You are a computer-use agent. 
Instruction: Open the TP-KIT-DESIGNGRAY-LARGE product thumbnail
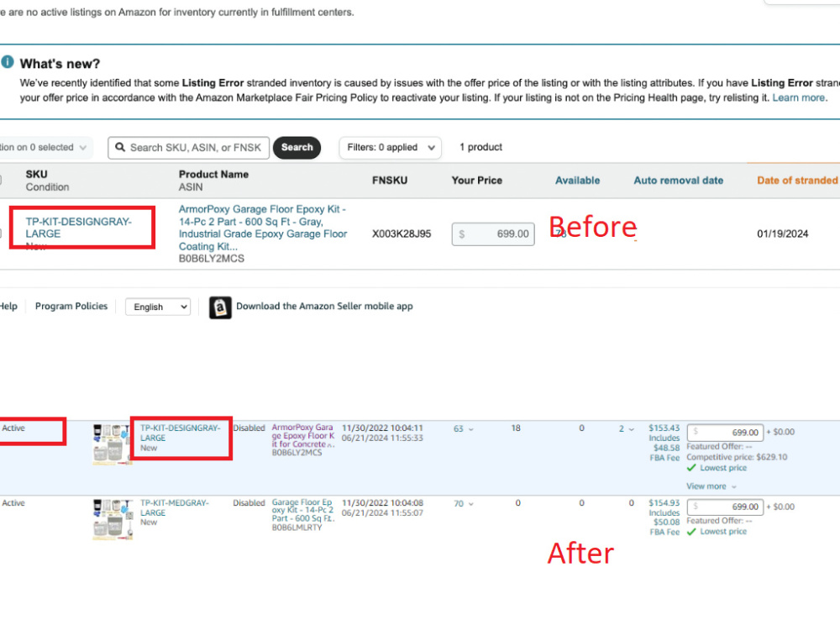pyautogui.click(x=112, y=444)
